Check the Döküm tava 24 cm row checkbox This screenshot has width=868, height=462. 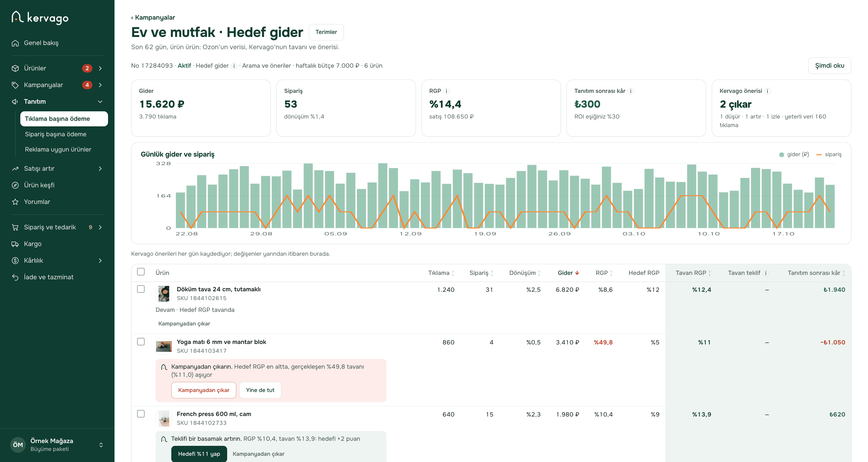click(141, 289)
